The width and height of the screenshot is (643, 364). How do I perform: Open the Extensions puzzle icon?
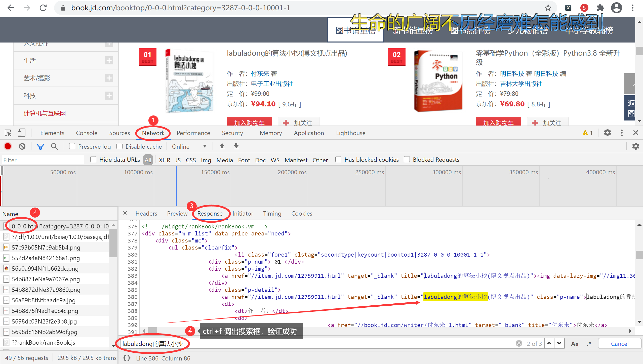(600, 8)
